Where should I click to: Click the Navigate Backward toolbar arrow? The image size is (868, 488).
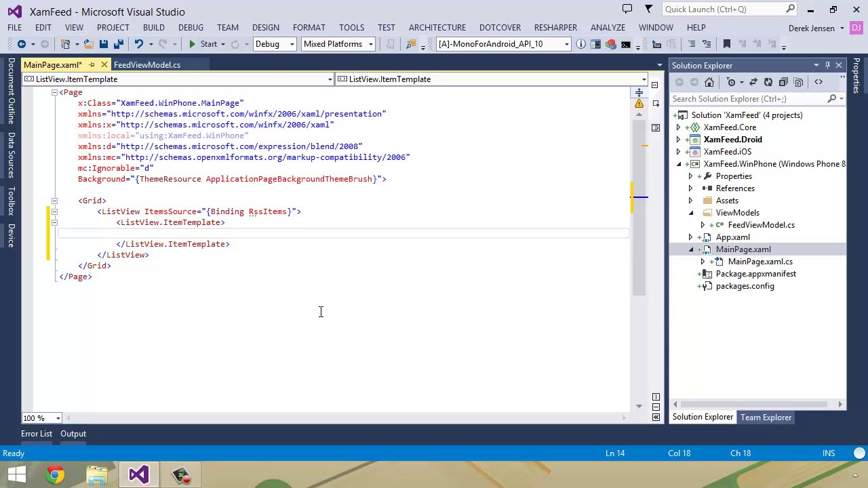(x=21, y=44)
